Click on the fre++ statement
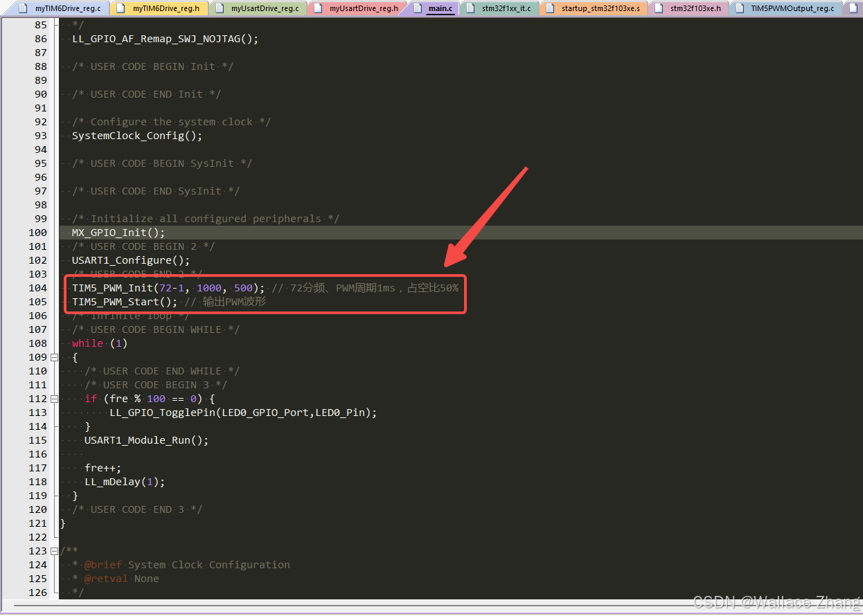Image resolution: width=863 pixels, height=616 pixels. 103,468
